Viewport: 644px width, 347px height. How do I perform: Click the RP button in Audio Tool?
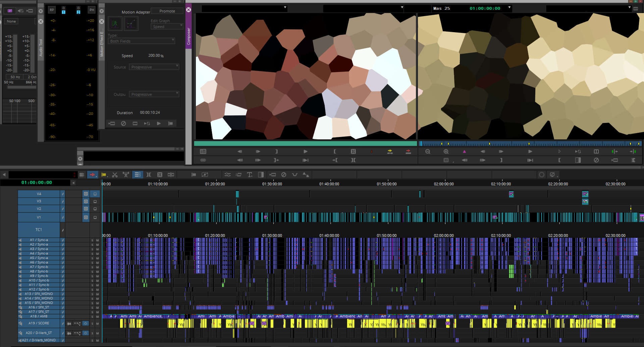coord(52,10)
